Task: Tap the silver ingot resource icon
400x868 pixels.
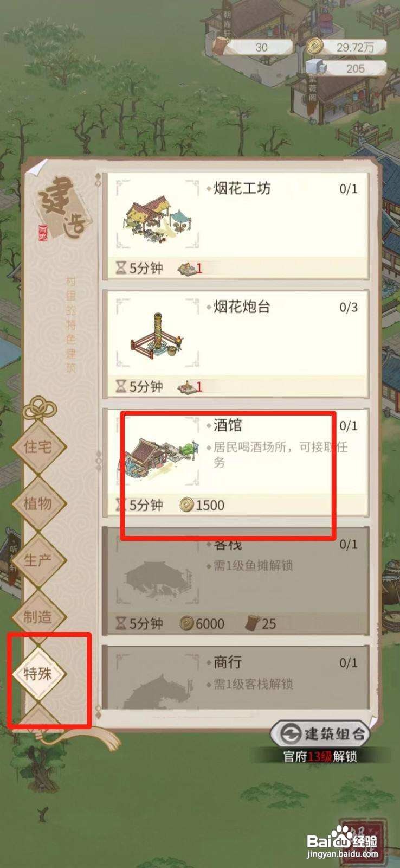Action: pos(315,67)
